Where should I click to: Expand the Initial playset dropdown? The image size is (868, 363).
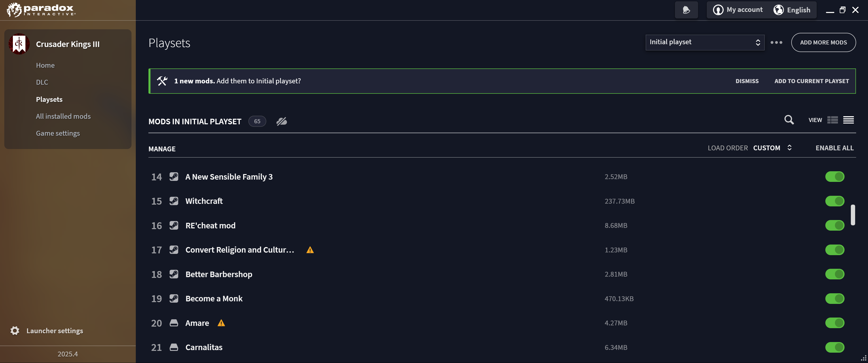tap(705, 42)
